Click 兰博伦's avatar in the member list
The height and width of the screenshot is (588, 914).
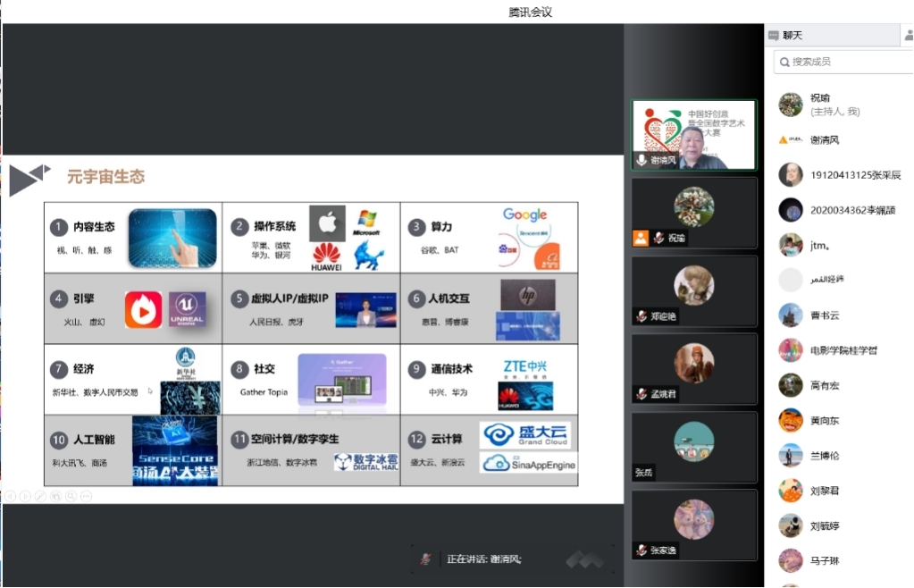(790, 456)
